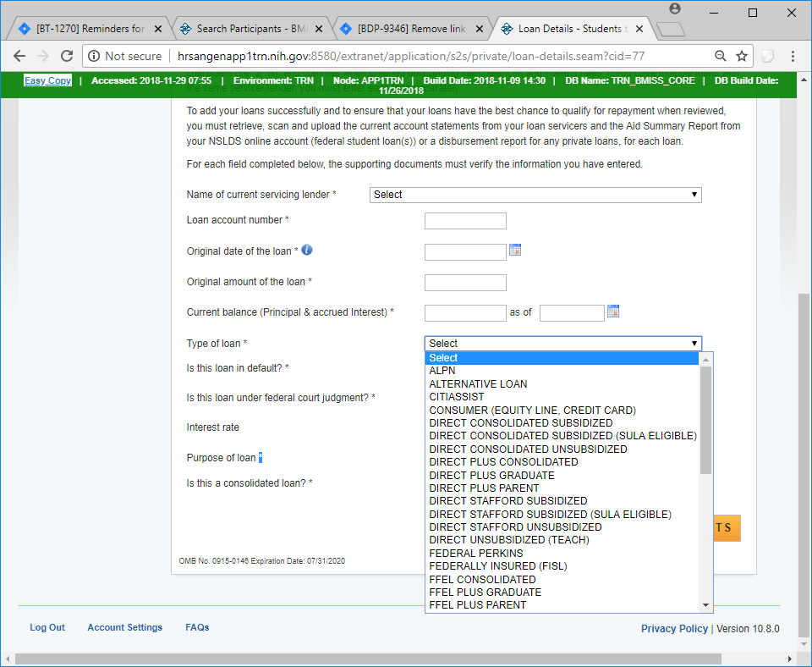Click the Current balance amount field
This screenshot has width=812, height=667.
[x=465, y=313]
